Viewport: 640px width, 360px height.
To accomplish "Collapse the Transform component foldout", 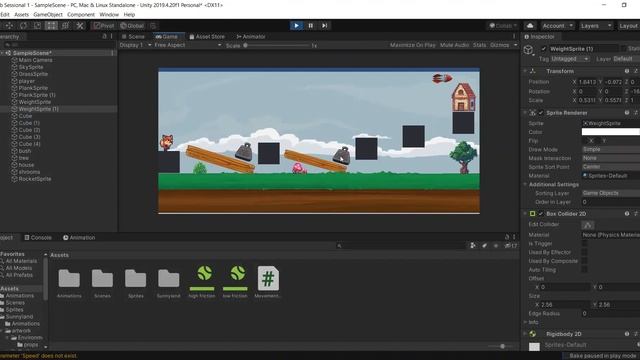I will [x=525, y=71].
